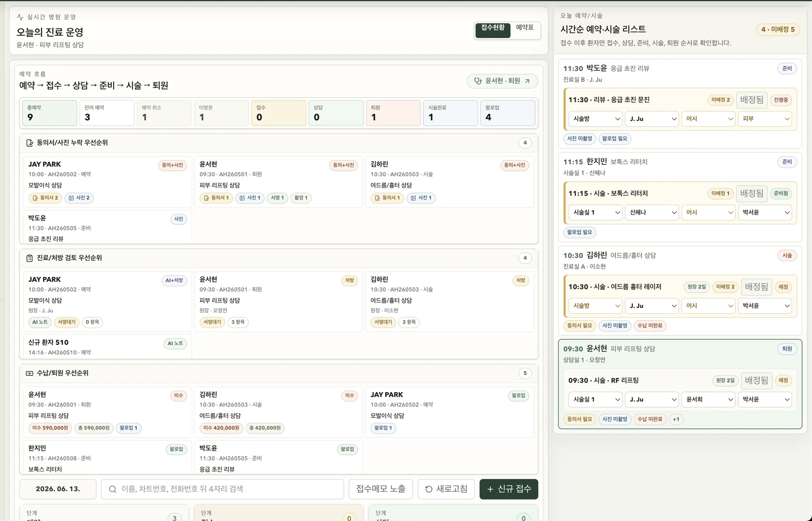The width and height of the screenshot is (812, 521).
Task: Click the clipboard icon beside 진료/처방 검토 우선순위
Action: point(30,258)
